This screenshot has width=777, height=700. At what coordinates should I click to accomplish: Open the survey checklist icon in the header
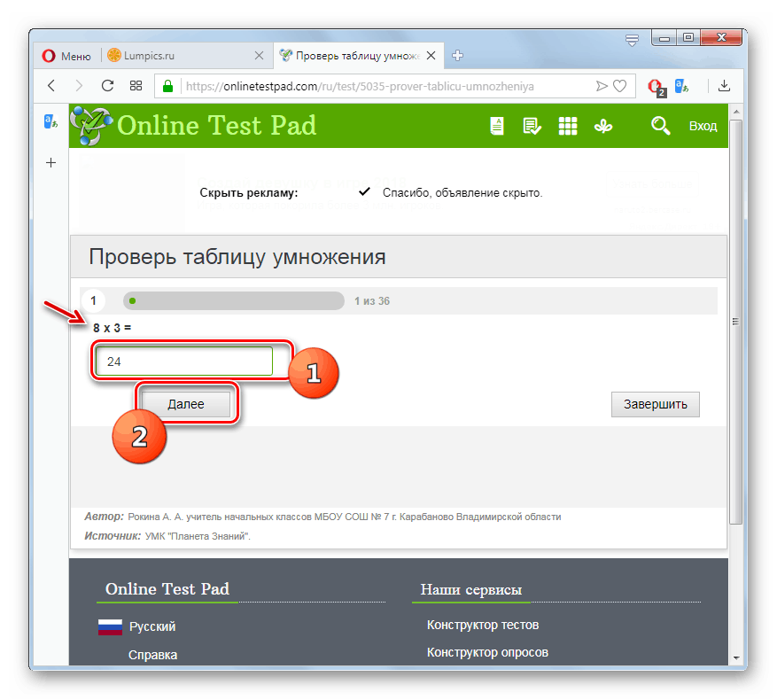click(532, 126)
